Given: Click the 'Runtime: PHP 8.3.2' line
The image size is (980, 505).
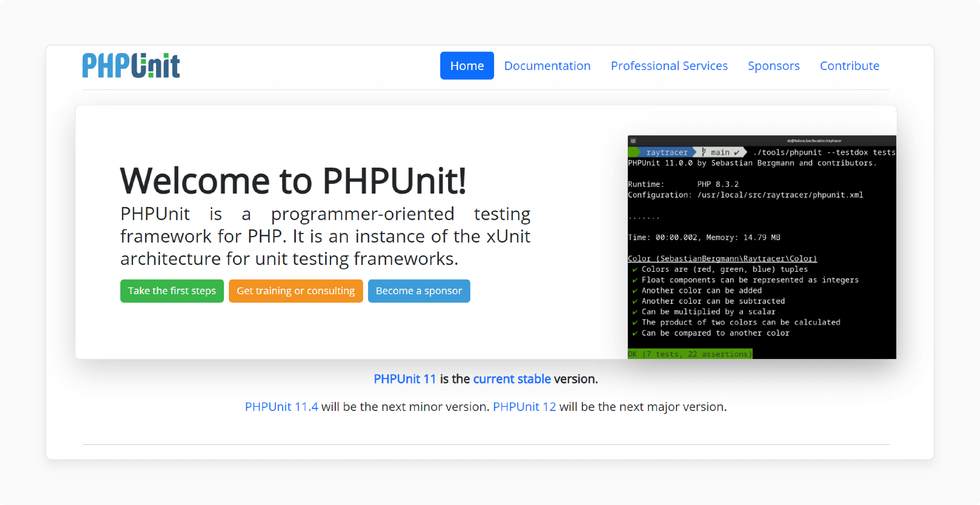Looking at the screenshot, I should click(683, 185).
